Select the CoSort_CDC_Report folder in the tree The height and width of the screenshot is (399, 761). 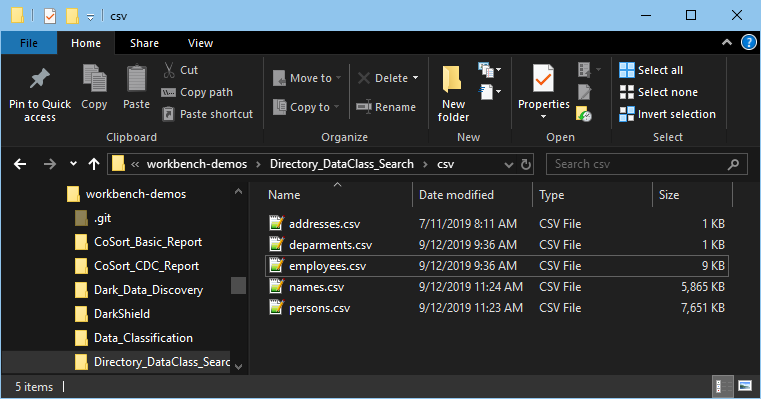[137, 266]
